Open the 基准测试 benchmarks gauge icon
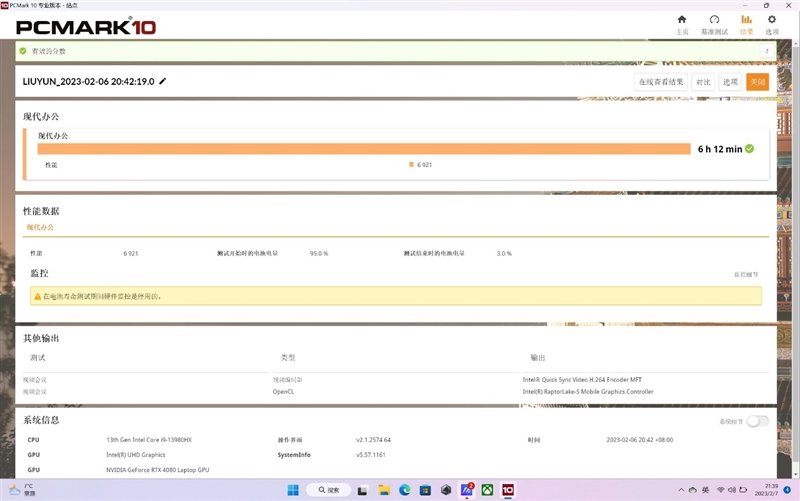The image size is (800, 501). [714, 19]
